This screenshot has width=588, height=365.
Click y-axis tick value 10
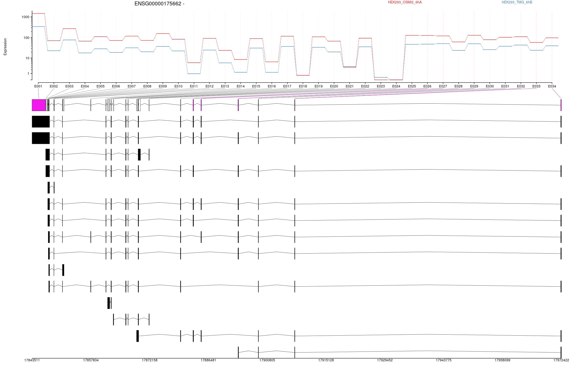tap(27, 58)
